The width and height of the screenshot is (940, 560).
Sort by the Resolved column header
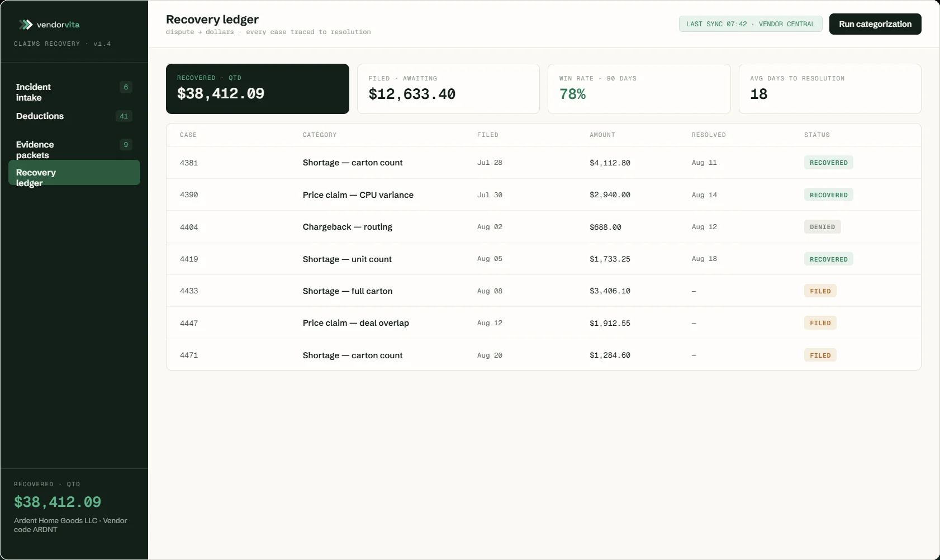[x=709, y=135]
